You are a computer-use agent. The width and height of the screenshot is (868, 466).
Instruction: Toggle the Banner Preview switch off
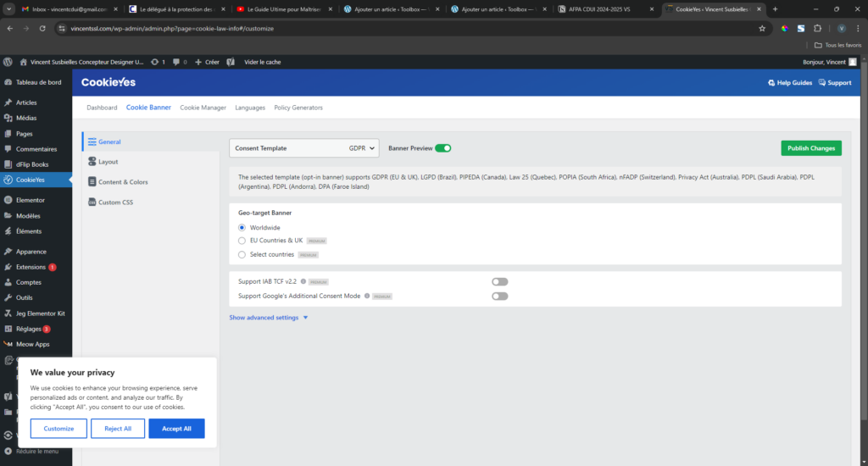click(x=442, y=148)
